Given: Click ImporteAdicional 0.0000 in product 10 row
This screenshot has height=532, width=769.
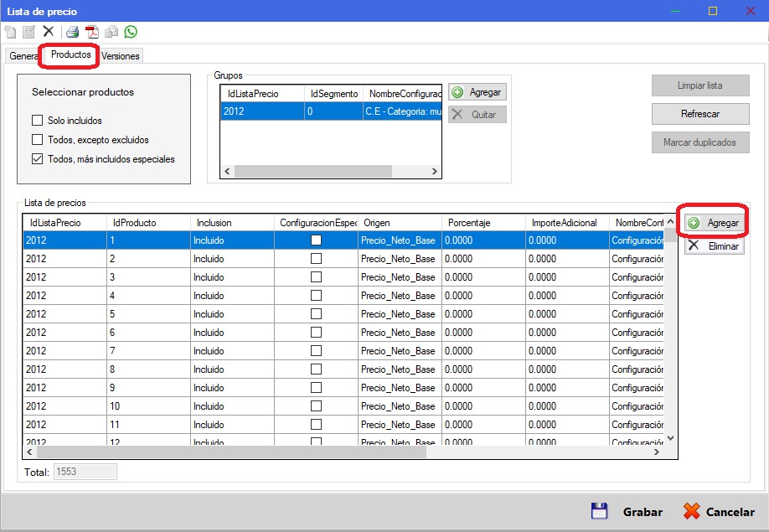Looking at the screenshot, I should (x=567, y=406).
